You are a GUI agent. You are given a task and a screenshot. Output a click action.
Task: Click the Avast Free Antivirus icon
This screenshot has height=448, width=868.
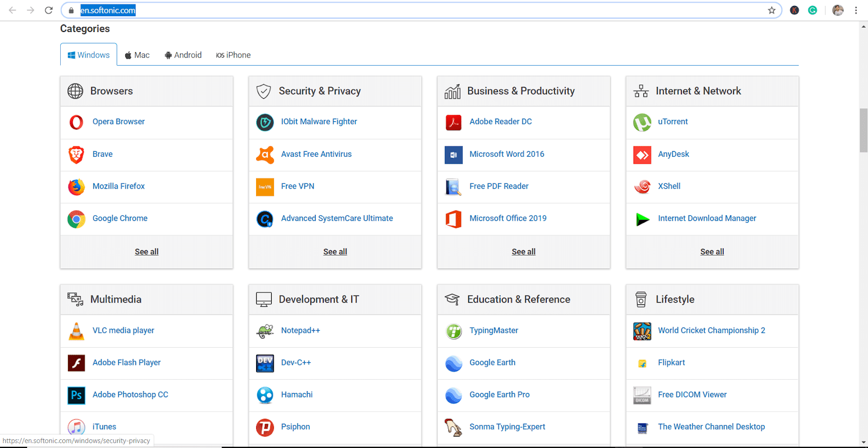point(265,155)
